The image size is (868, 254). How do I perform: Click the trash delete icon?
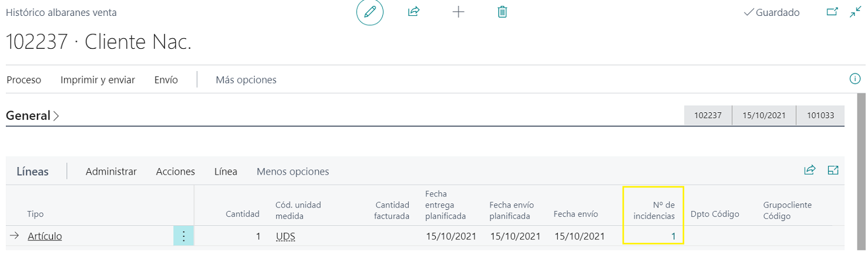click(x=502, y=12)
